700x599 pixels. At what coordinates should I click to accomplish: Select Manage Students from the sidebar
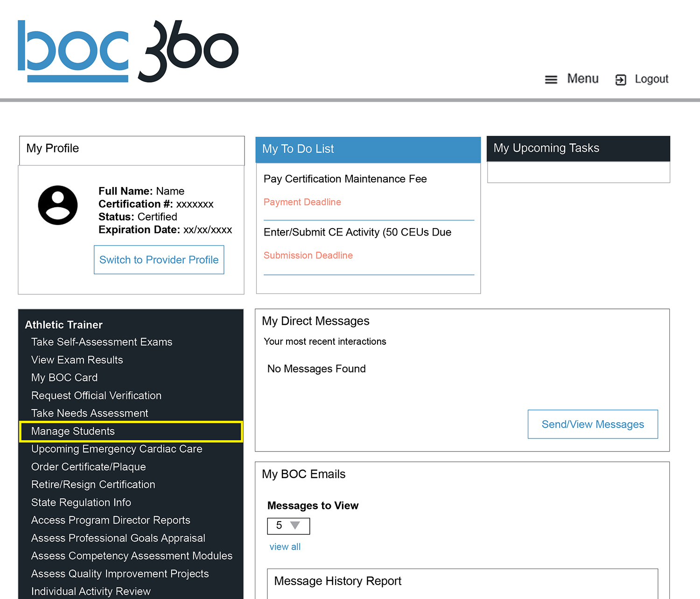(73, 432)
